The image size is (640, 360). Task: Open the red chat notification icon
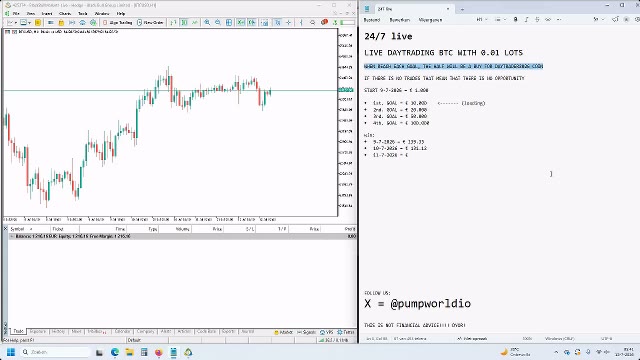324,22
